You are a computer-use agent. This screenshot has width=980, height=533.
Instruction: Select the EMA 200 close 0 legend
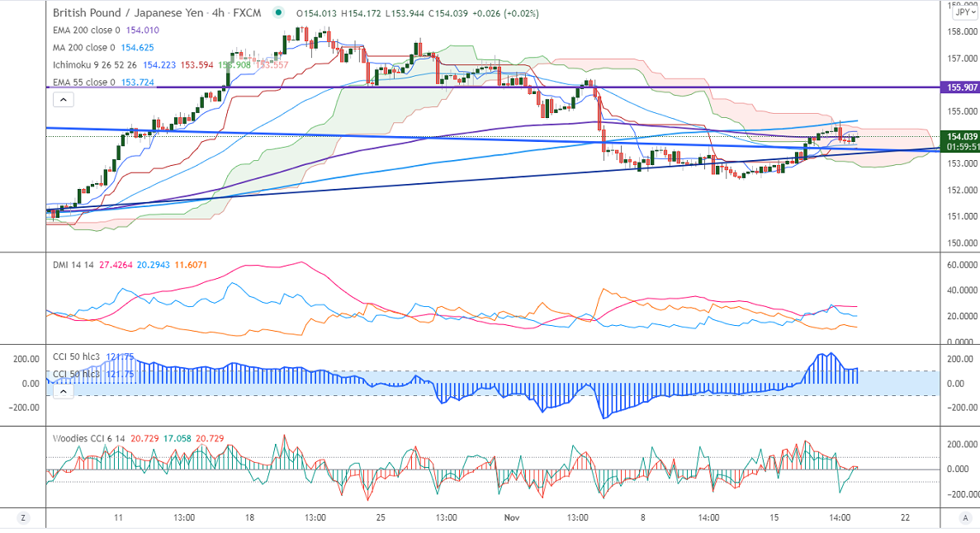coord(86,30)
